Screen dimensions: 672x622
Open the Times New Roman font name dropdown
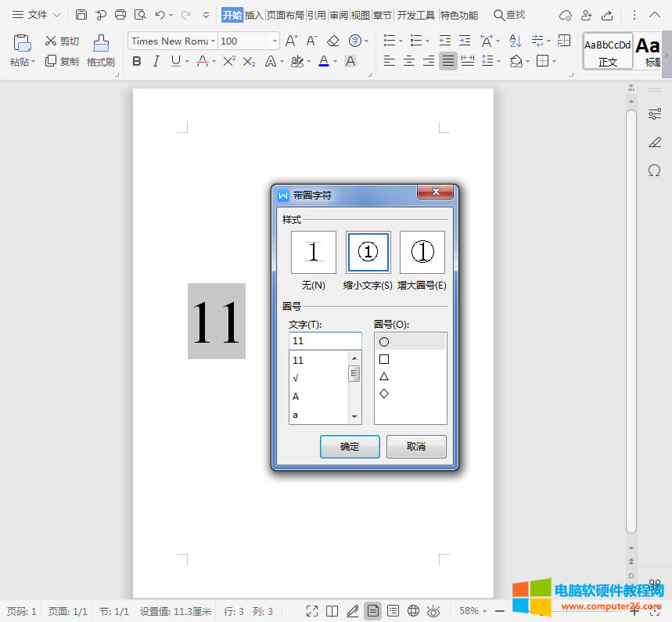click(213, 41)
